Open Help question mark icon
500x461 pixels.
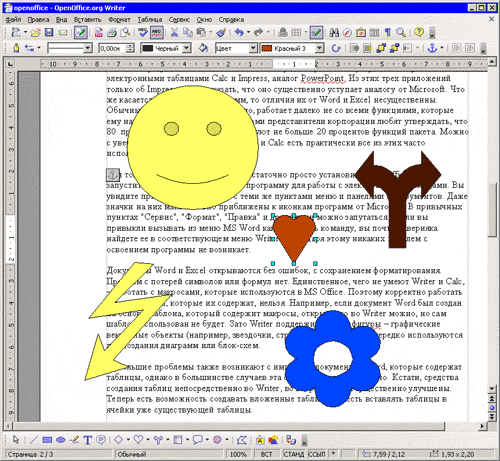(x=419, y=32)
